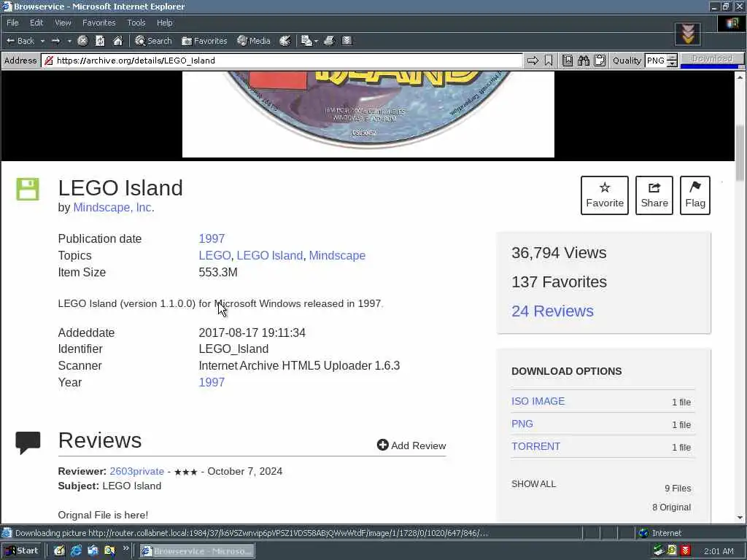Viewport: 747px width, 560px height.
Task: Click the vertical scrollbar down arrow
Action: pos(740,517)
